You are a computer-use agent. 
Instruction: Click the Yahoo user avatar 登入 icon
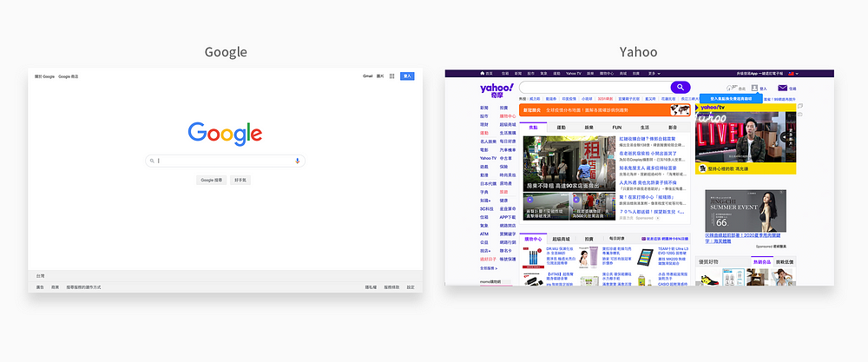[754, 88]
